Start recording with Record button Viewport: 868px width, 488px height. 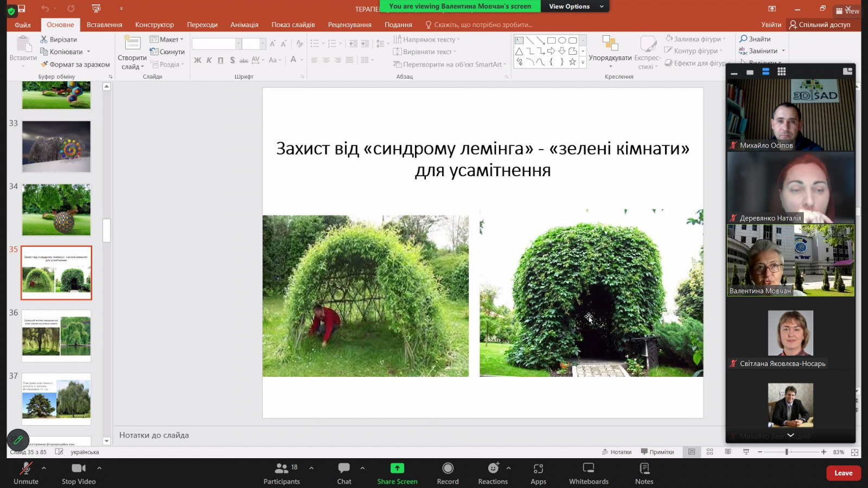pyautogui.click(x=448, y=473)
